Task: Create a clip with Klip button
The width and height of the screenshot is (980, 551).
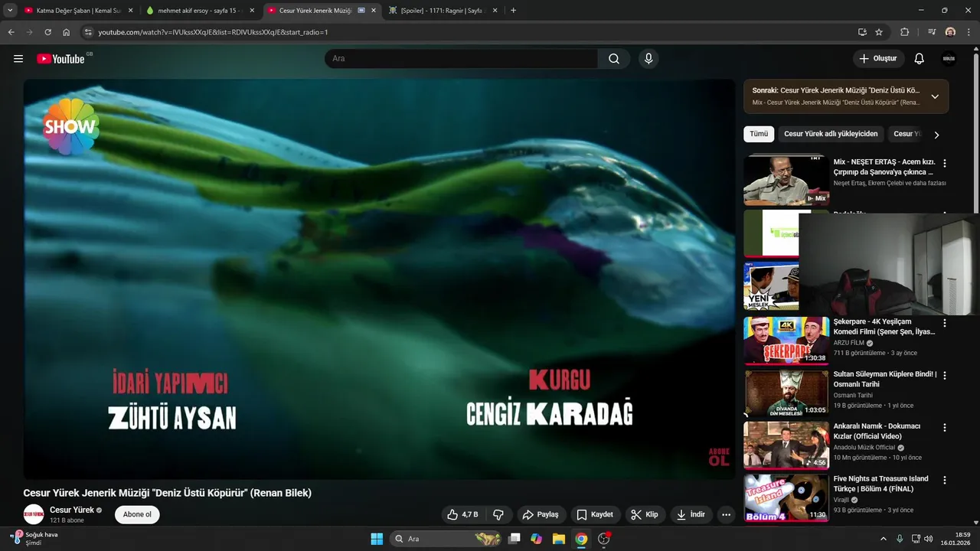Action: pos(645,514)
